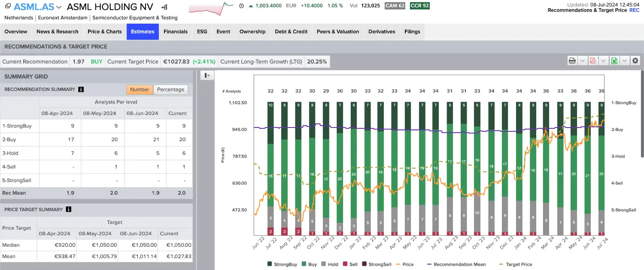Screen dimensions: 644x270
Task: Click the Vol 123,025 volume figure
Action: (x=365, y=6)
